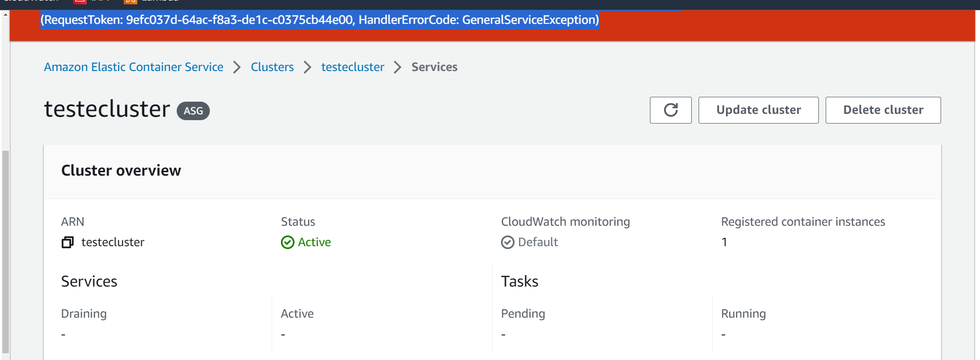Click Update cluster button
The height and width of the screenshot is (360, 980).
click(758, 110)
